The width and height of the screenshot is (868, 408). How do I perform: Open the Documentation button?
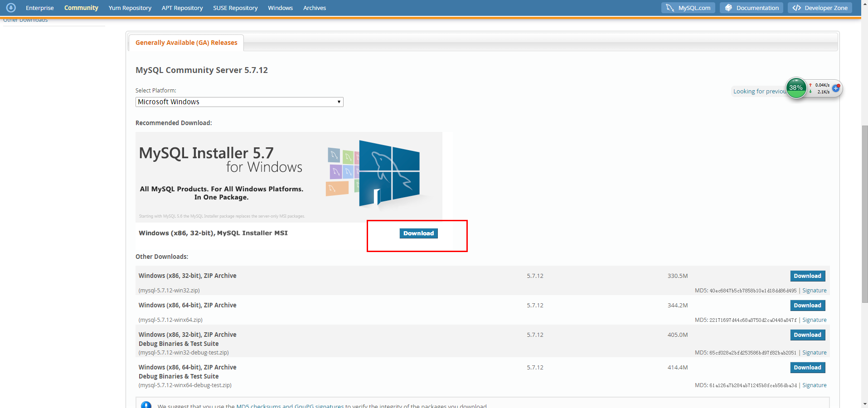click(752, 8)
